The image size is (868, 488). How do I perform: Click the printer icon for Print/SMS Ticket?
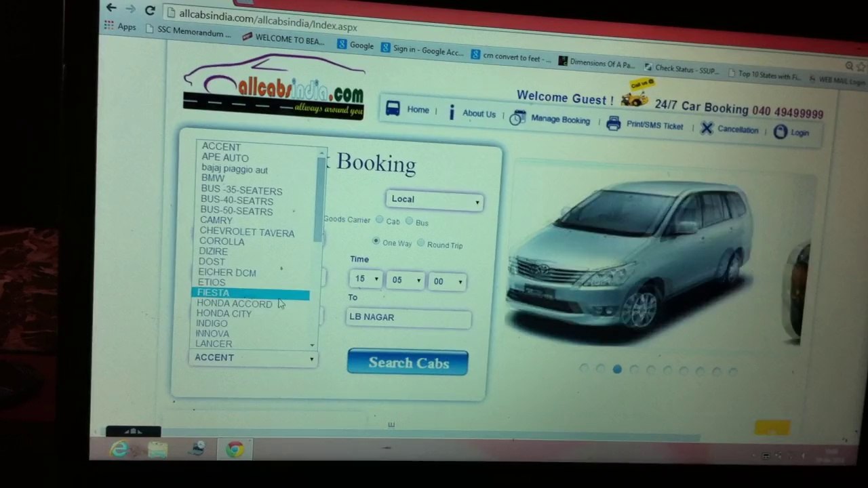pos(614,123)
